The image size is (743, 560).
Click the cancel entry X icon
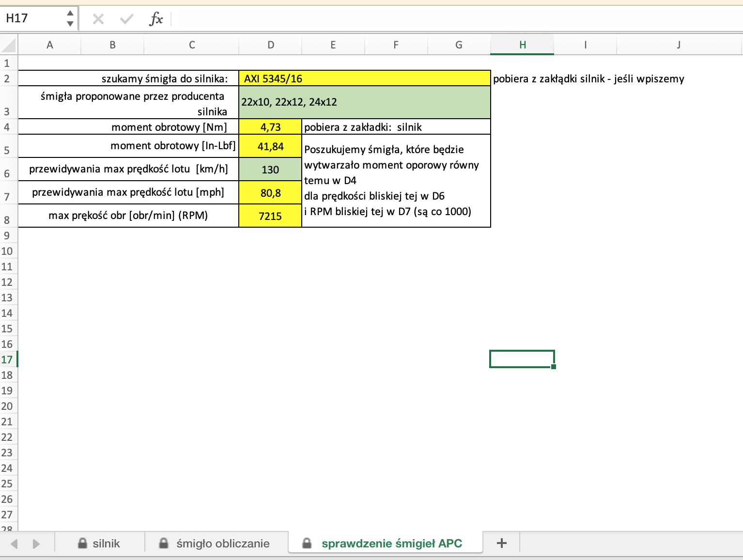98,19
